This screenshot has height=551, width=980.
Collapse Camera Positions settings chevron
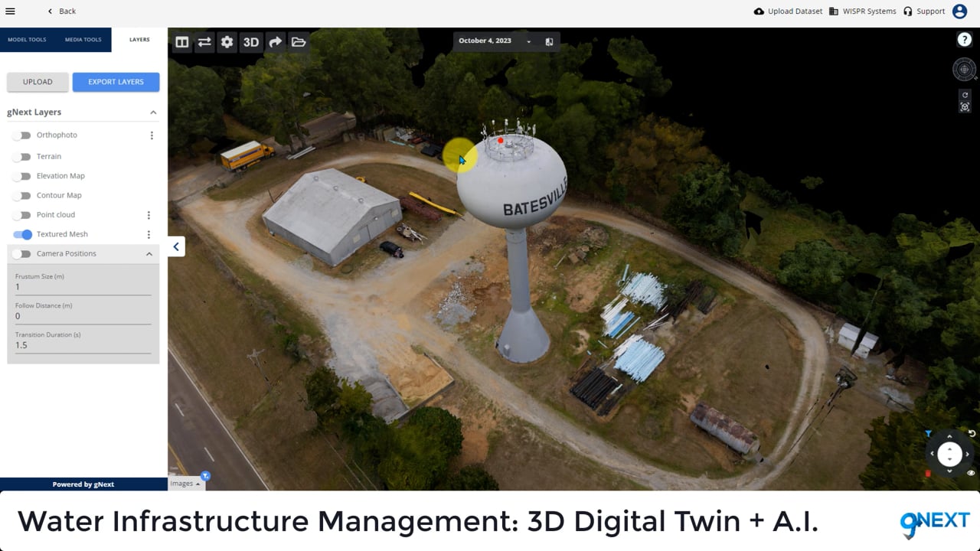point(149,254)
